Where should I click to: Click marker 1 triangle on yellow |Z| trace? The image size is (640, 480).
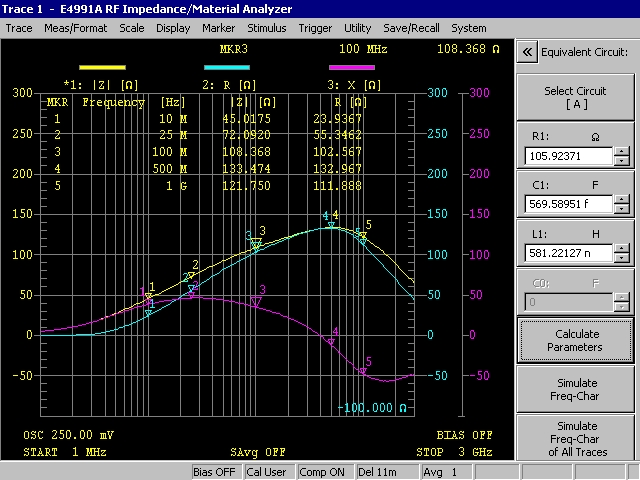point(149,296)
